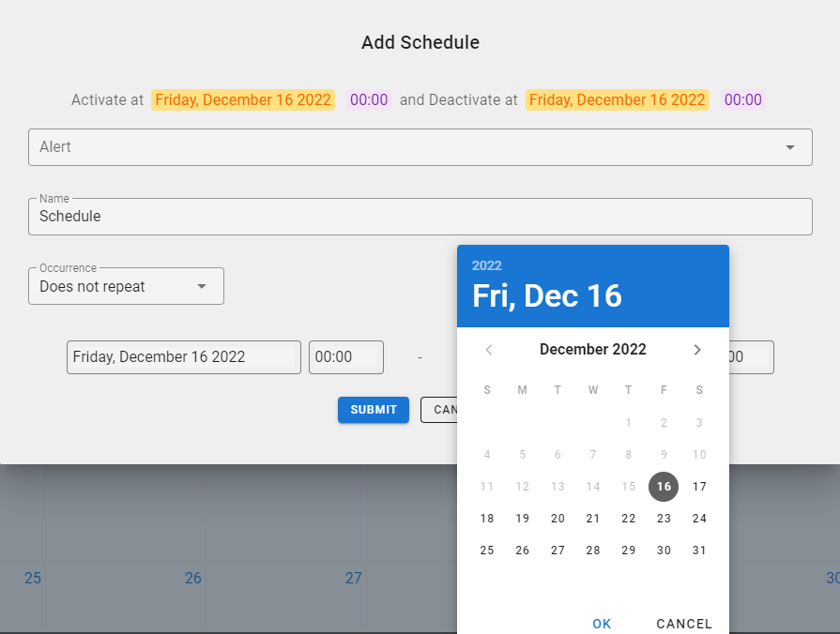Click the highlighted 'Activate at' date chip

click(x=243, y=99)
